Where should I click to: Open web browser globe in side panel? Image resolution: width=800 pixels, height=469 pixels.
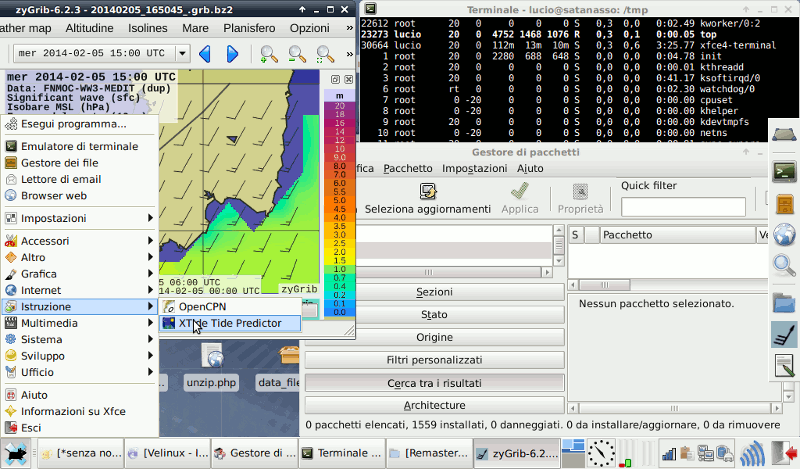(784, 234)
